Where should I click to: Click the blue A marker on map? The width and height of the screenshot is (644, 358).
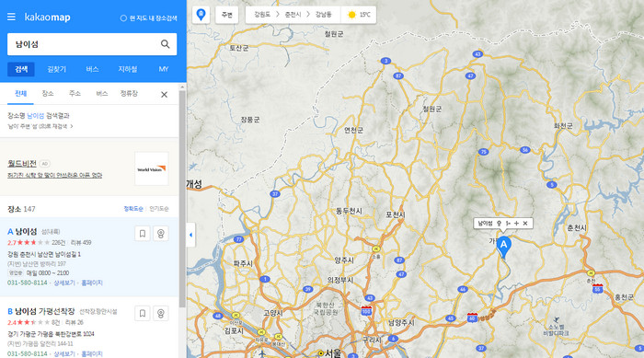(503, 246)
